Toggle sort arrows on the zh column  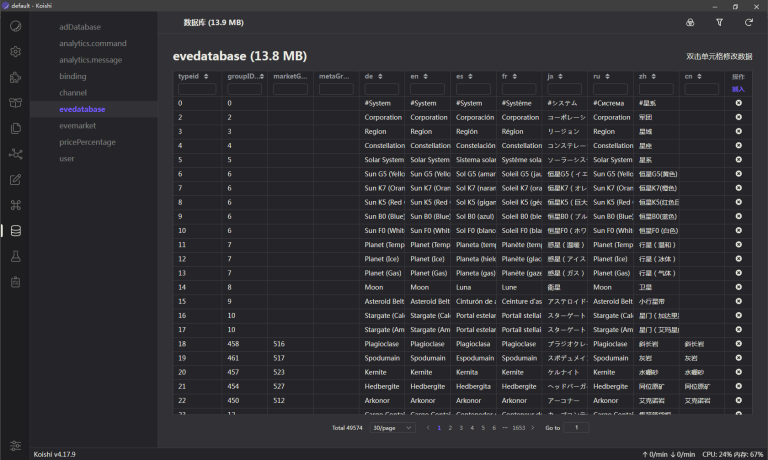click(x=672, y=76)
